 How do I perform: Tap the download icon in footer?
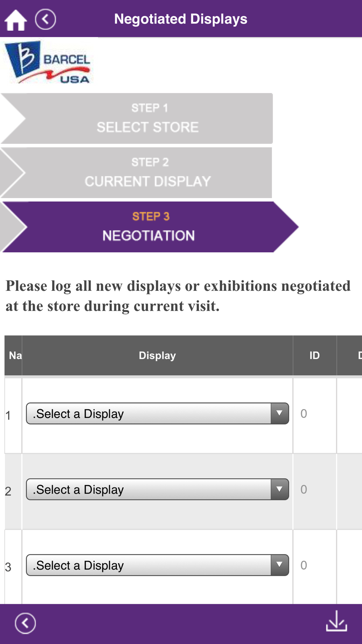click(337, 621)
